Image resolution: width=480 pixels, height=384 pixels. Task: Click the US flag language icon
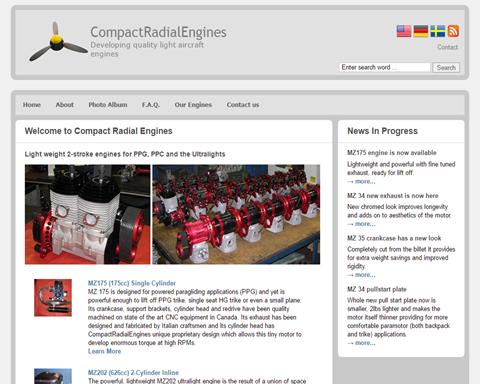point(404,31)
